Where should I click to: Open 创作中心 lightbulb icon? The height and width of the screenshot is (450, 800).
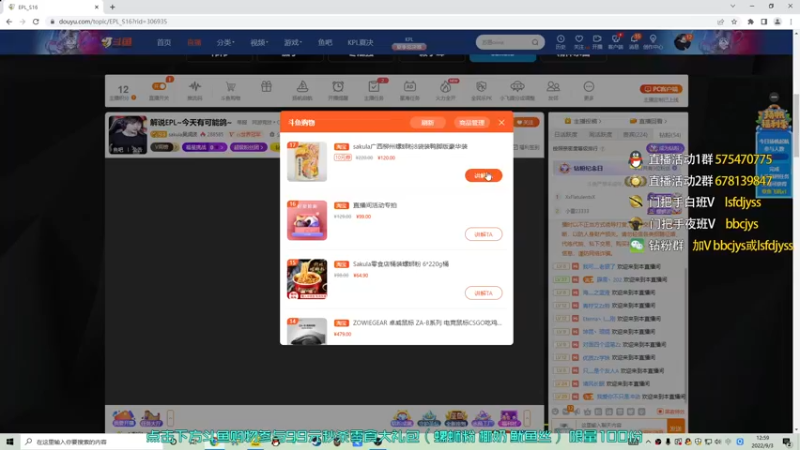pyautogui.click(x=653, y=42)
